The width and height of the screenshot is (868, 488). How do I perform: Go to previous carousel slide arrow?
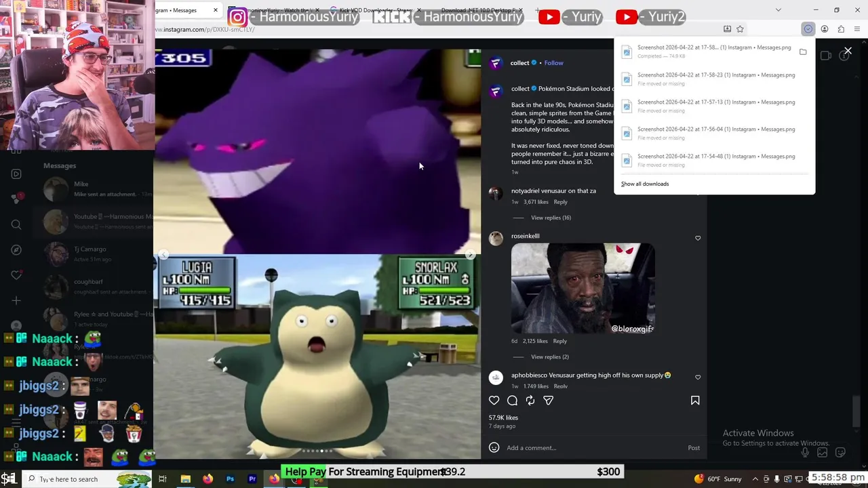coord(163,255)
